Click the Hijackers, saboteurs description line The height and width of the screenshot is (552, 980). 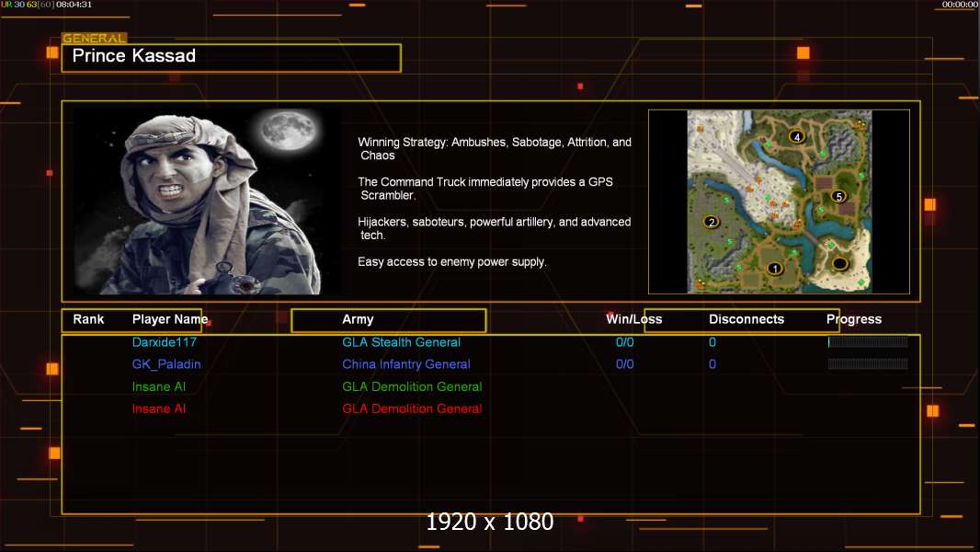495,229
